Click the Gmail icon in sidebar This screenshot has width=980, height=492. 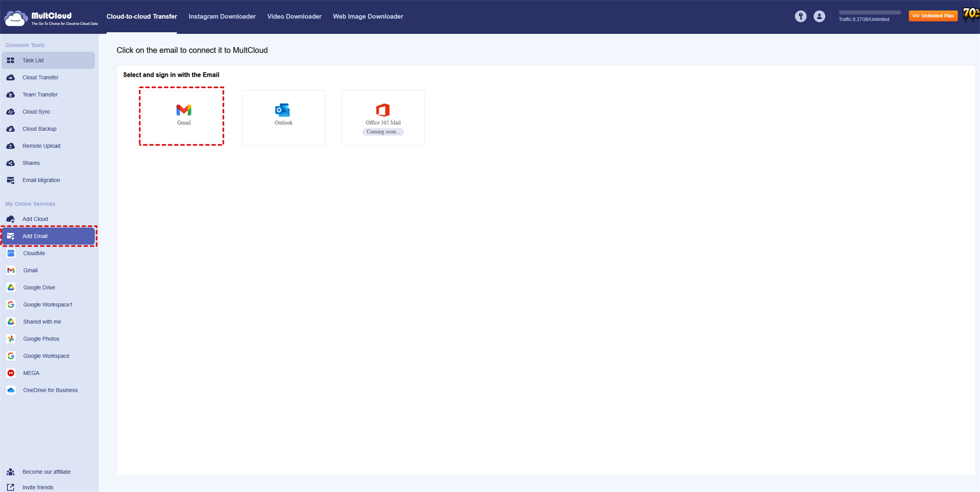click(11, 270)
